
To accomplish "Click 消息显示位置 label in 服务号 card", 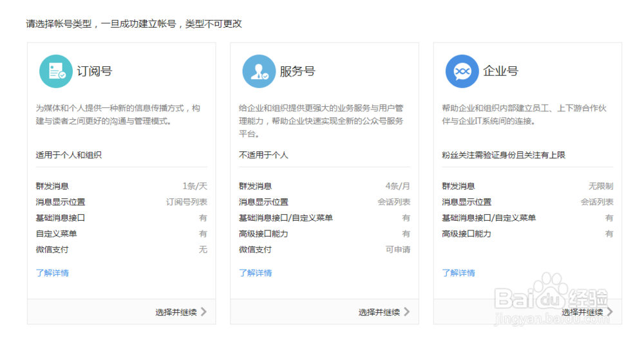I will click(263, 202).
